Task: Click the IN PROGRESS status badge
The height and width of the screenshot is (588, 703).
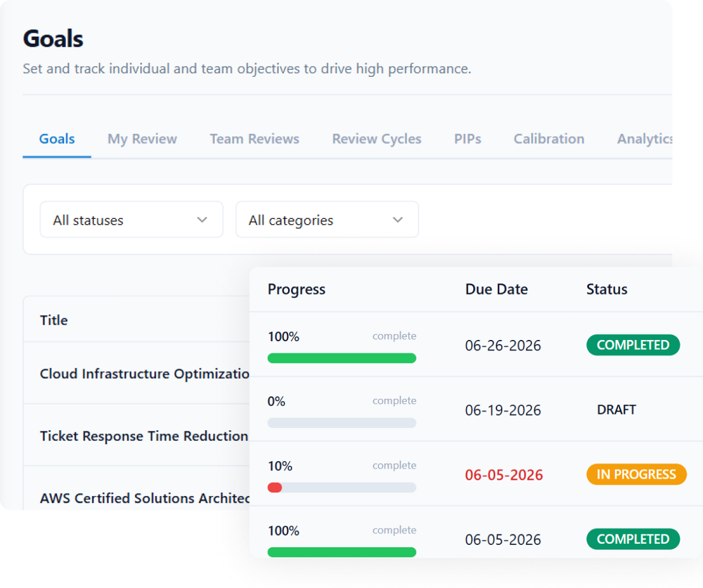Action: pos(637,474)
